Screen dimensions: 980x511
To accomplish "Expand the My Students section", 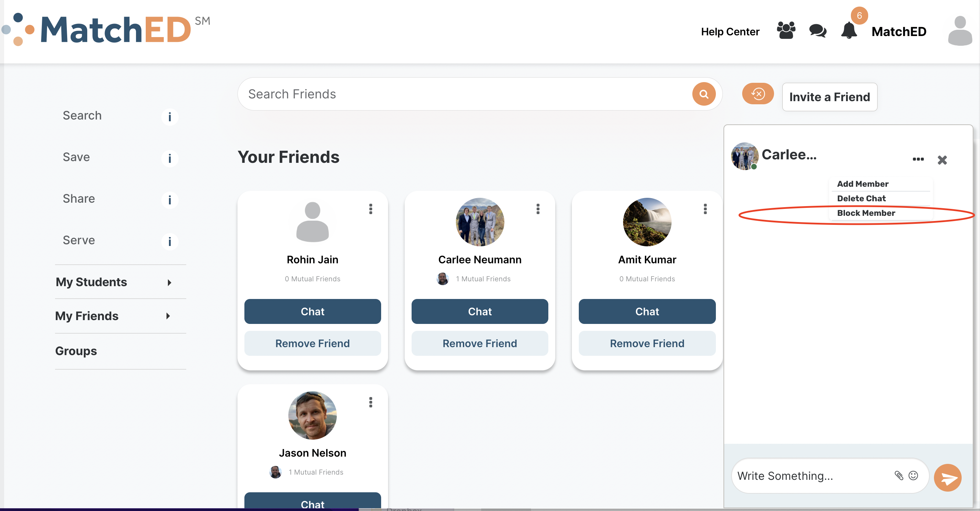I will coord(169,283).
